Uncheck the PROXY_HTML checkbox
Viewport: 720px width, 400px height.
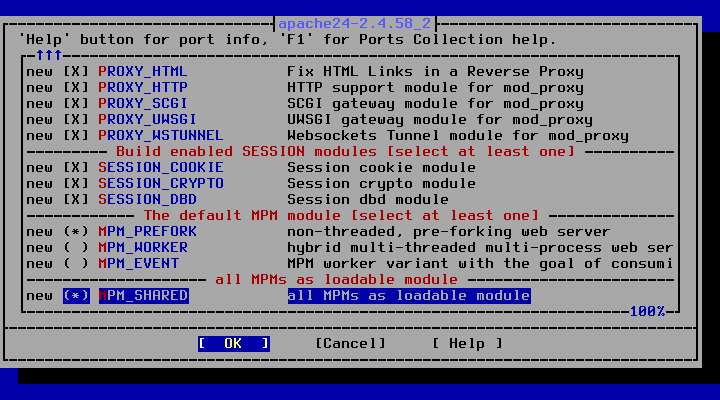pyautogui.click(x=76, y=72)
